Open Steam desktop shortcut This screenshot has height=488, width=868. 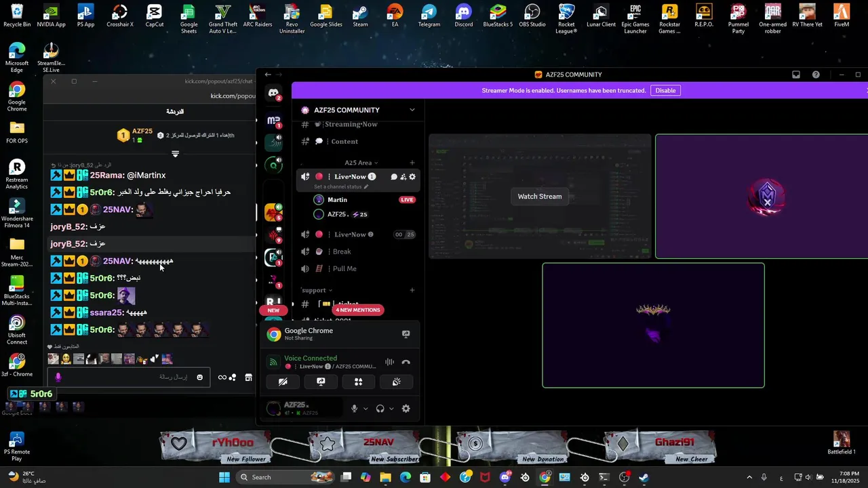point(360,16)
